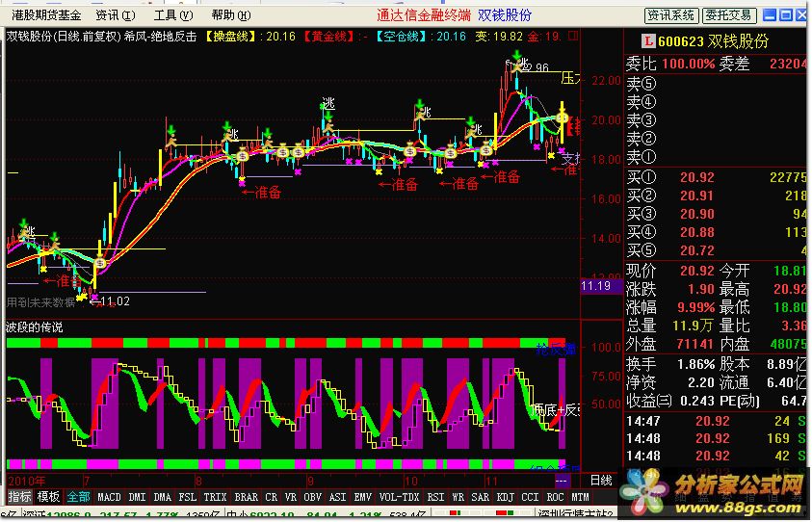Click the 11.02 low price annotation
The height and width of the screenshot is (522, 812).
[115, 301]
